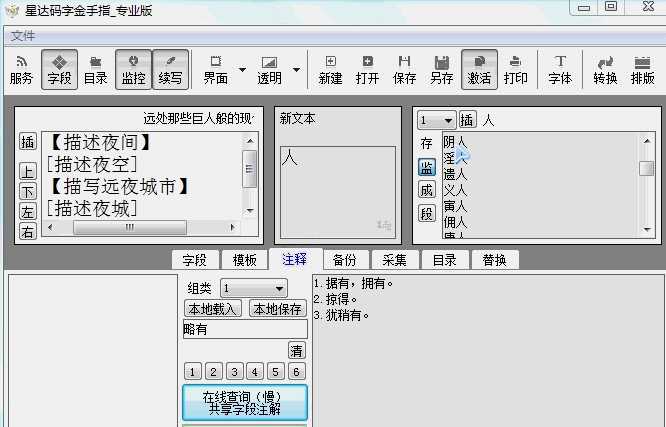Click 插 insert button in left panel
The image size is (666, 427).
pos(28,142)
